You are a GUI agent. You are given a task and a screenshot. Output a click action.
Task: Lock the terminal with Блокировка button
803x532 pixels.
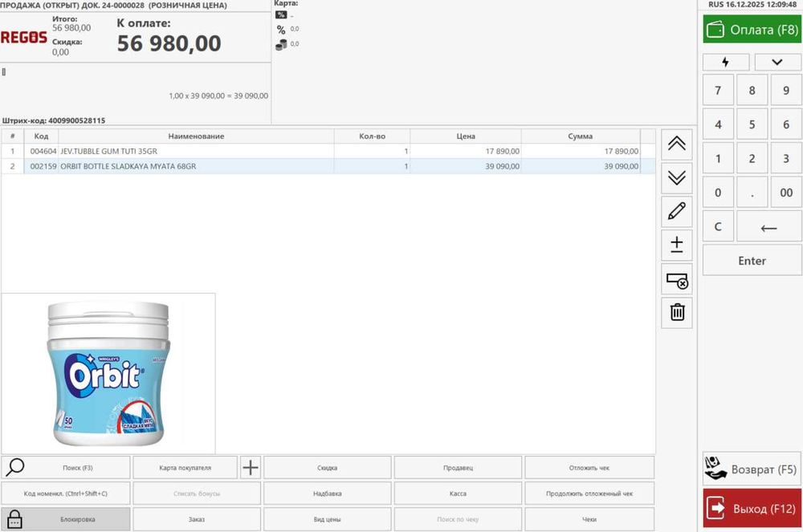tap(66, 519)
